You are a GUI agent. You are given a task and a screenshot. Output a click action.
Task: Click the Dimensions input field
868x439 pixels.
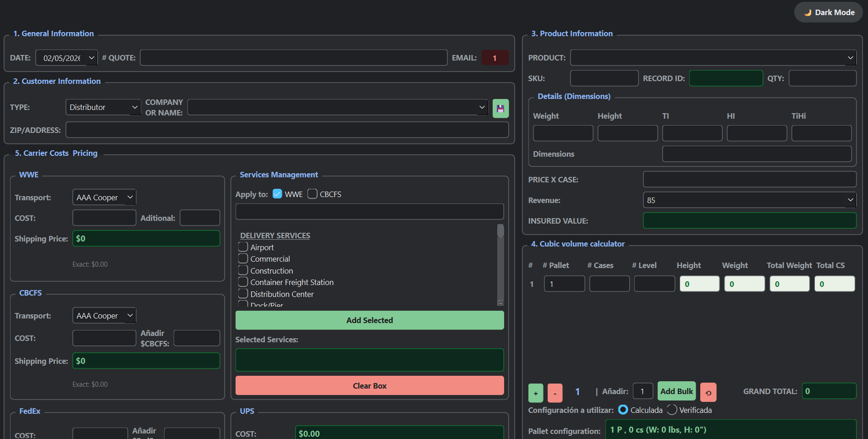757,154
